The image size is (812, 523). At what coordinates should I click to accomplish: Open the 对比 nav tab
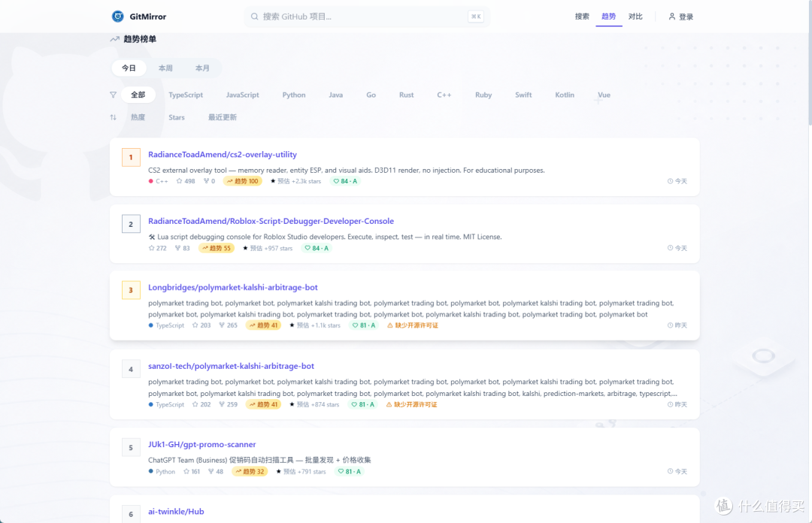[635, 17]
